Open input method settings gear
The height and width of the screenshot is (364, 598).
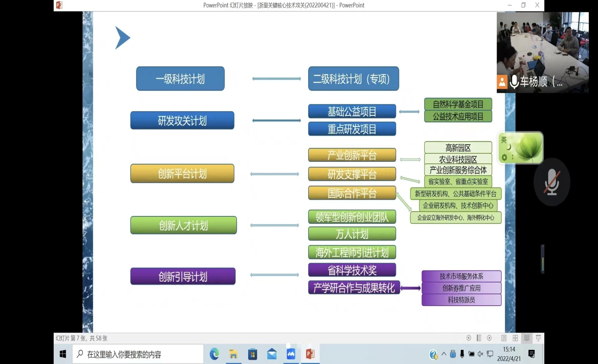tap(504, 158)
